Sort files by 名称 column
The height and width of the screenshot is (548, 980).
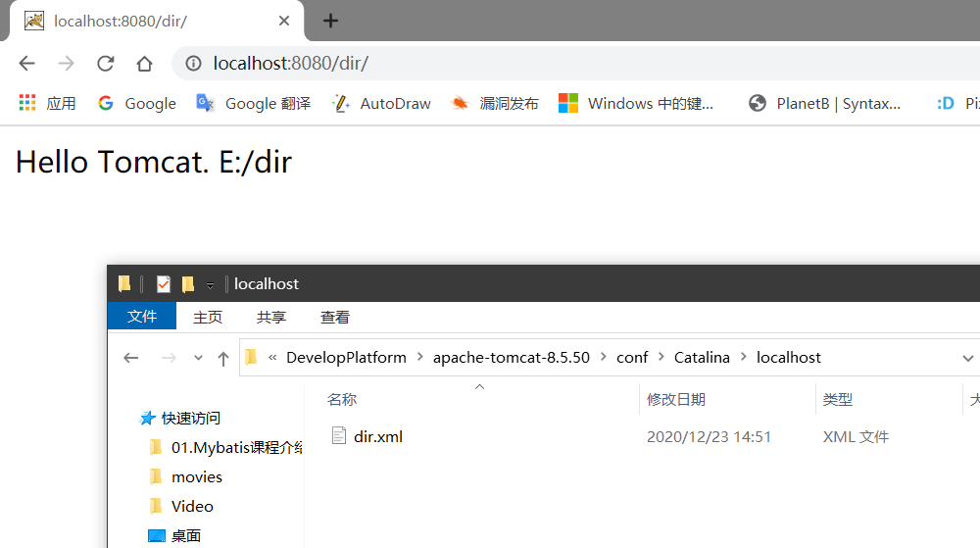coord(342,400)
